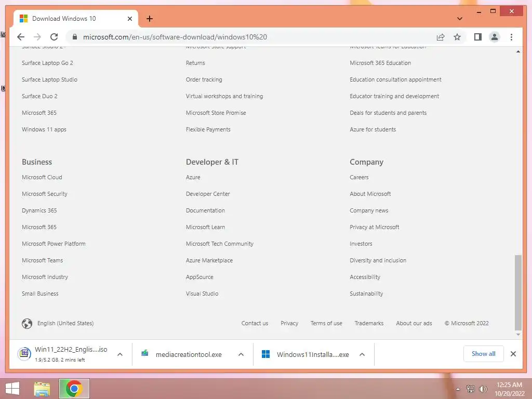532x399 pixels.
Task: Bookmark this tab with the star icon
Action: click(457, 37)
